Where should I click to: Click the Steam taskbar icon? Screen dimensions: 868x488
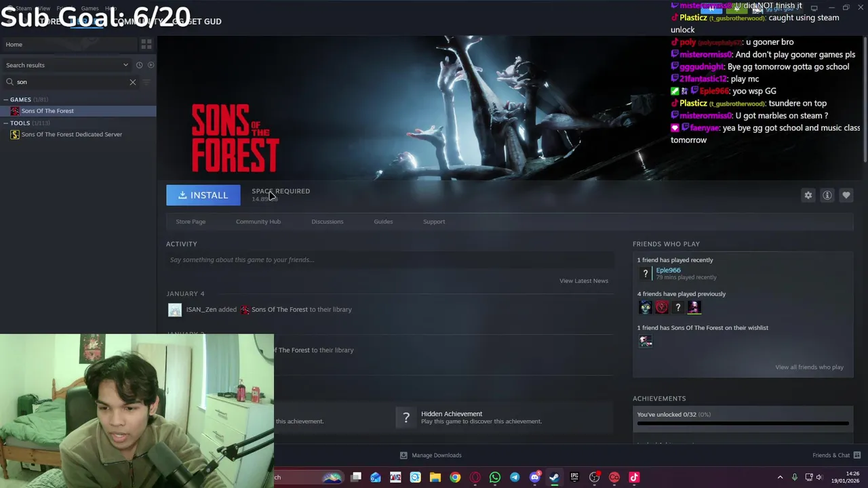[x=554, y=477]
